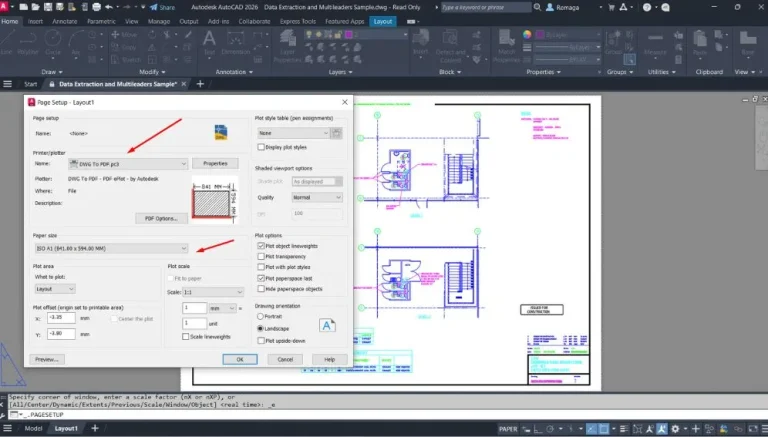
Task: Click the shopping cart icon
Action: (611, 7)
